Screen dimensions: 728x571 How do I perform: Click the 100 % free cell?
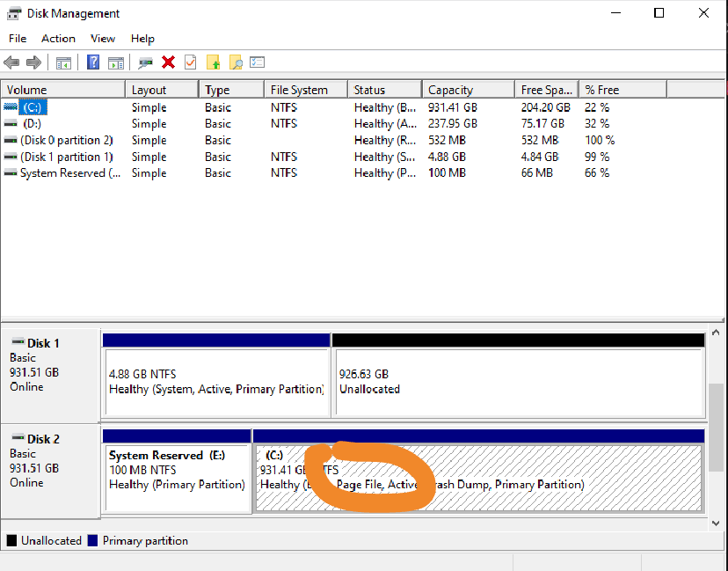600,140
